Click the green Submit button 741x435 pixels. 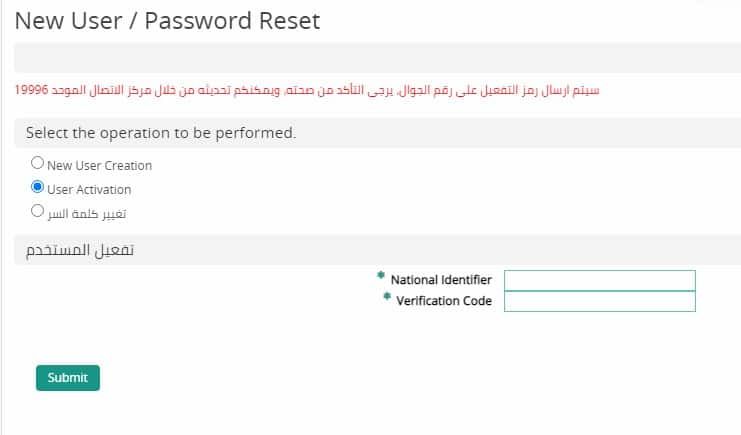coord(68,378)
